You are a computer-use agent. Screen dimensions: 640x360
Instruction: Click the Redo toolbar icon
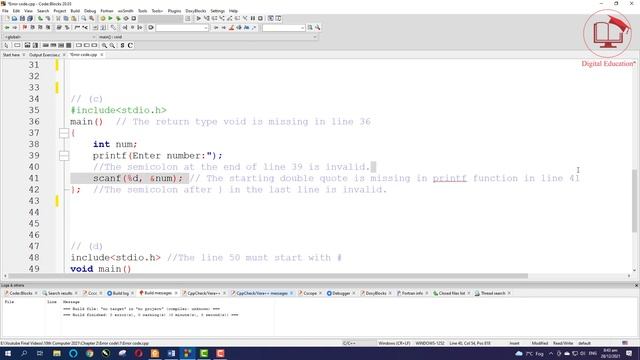pos(48,18)
